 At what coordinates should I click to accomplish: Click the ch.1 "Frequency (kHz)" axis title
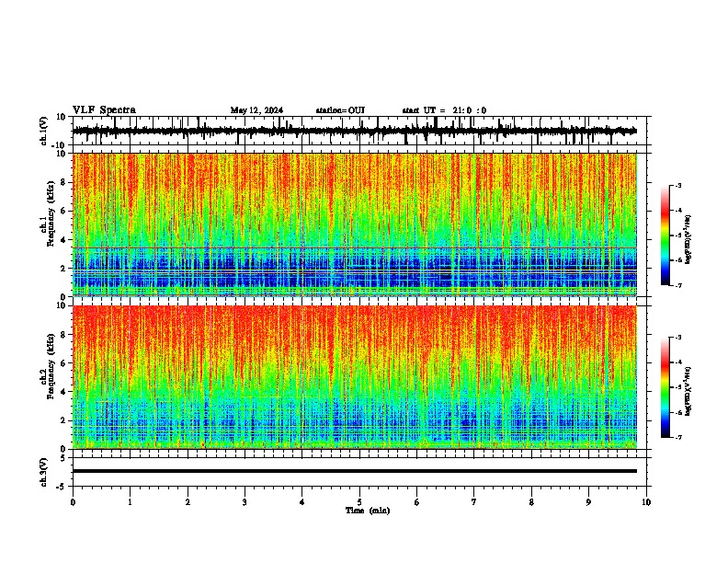click(51, 214)
